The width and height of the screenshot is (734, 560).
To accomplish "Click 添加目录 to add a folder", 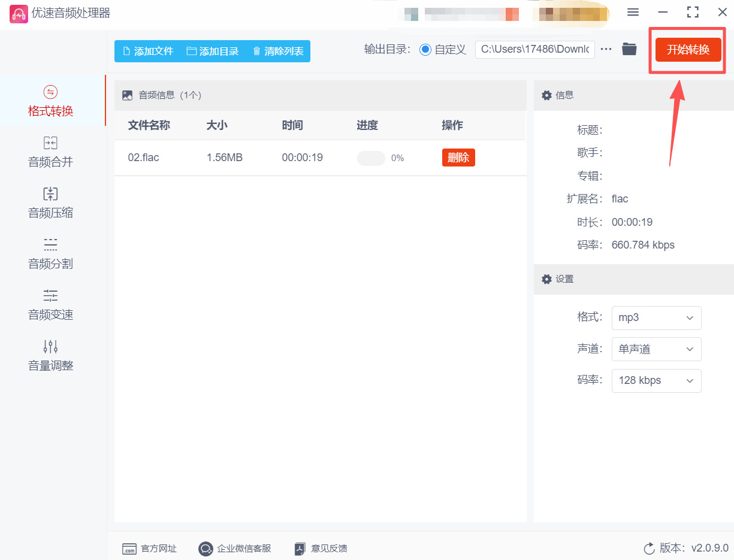I will point(213,51).
